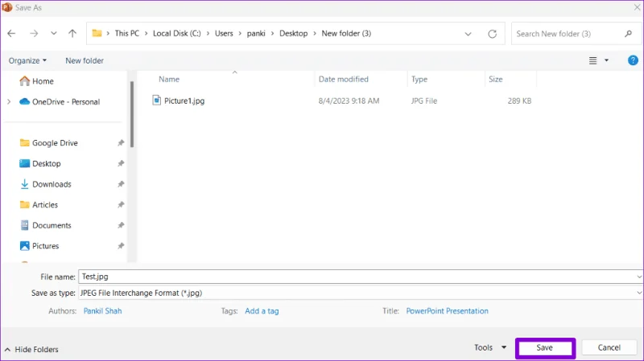
Task: Click pin icon next to Desktop
Action: point(121,163)
